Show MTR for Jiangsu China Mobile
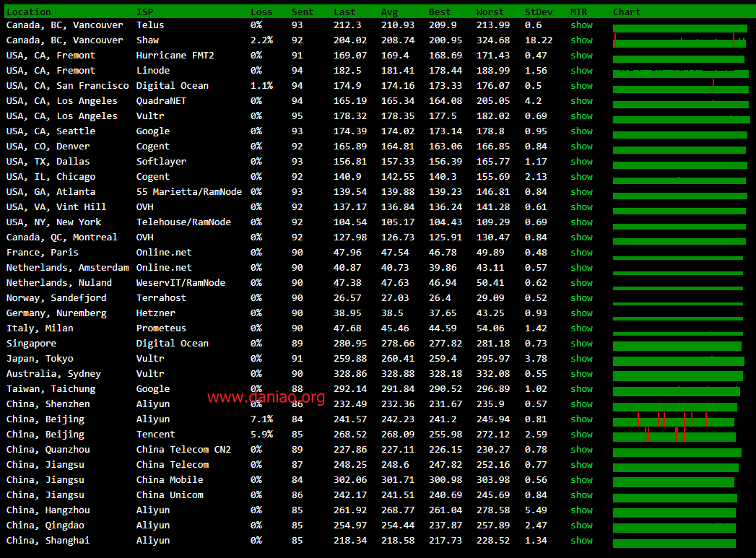 [x=581, y=480]
